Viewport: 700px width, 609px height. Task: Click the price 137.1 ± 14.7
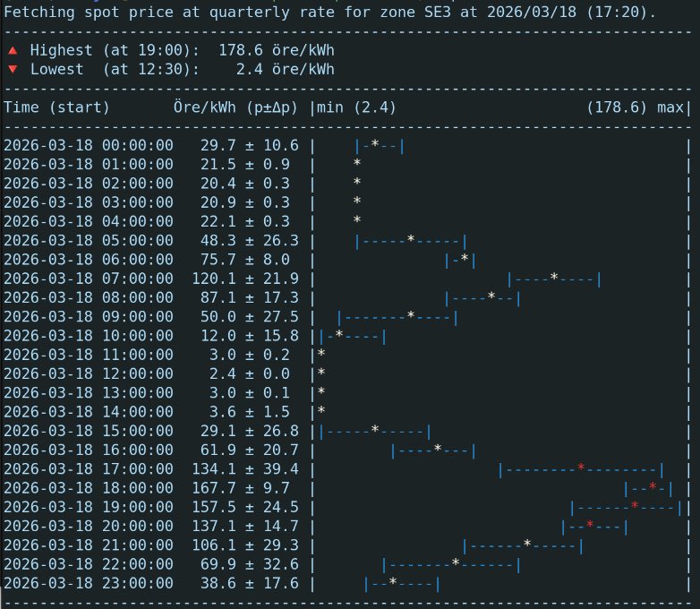coord(245,526)
